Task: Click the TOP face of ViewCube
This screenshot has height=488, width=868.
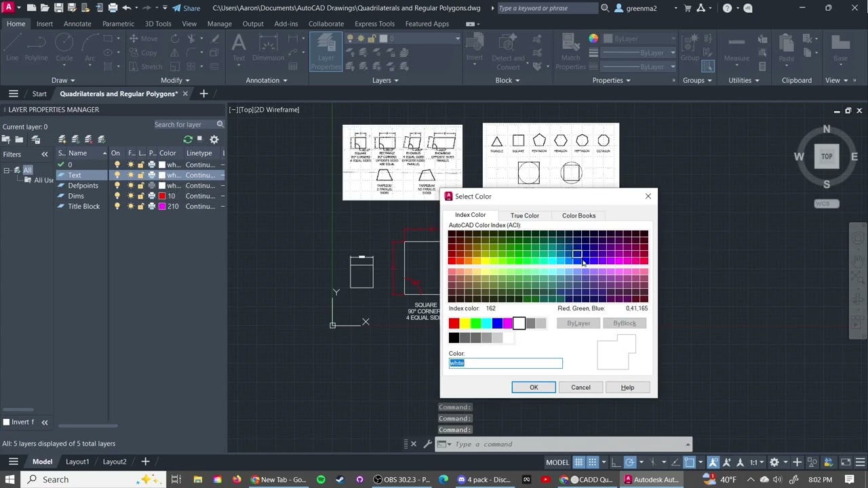Action: (827, 157)
